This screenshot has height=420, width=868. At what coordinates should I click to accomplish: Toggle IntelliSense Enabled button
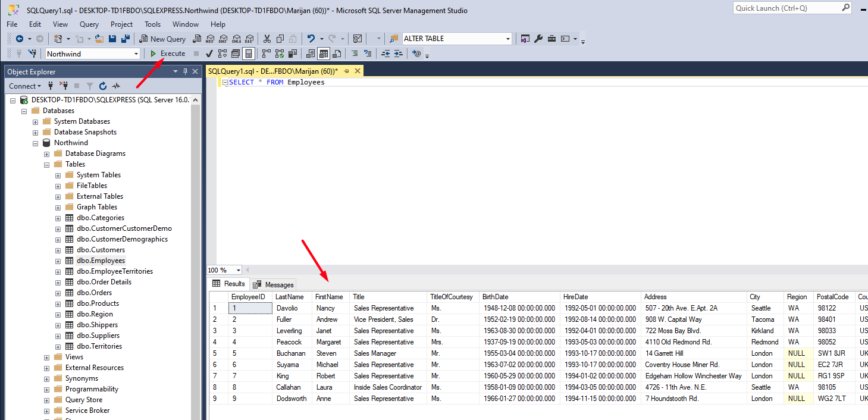pos(249,54)
